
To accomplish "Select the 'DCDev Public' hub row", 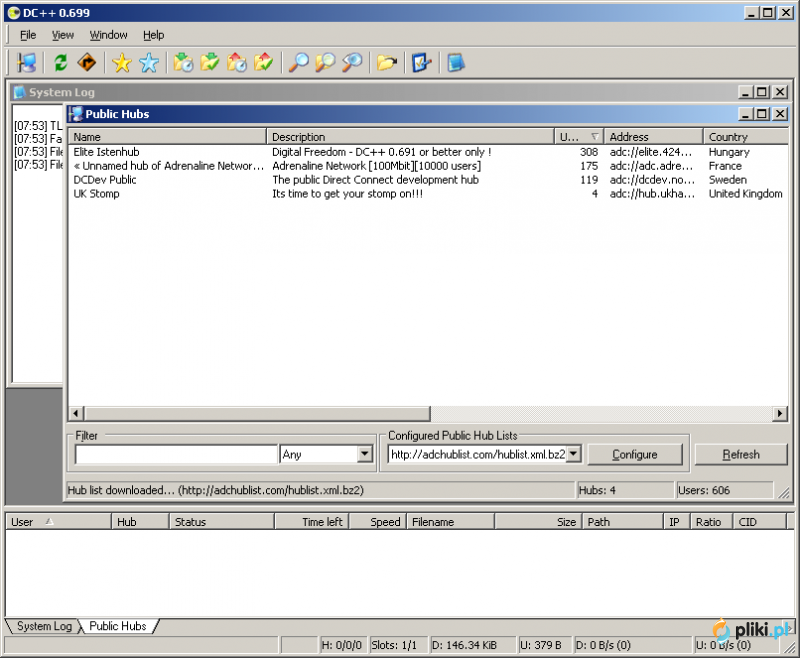I will click(x=428, y=180).
